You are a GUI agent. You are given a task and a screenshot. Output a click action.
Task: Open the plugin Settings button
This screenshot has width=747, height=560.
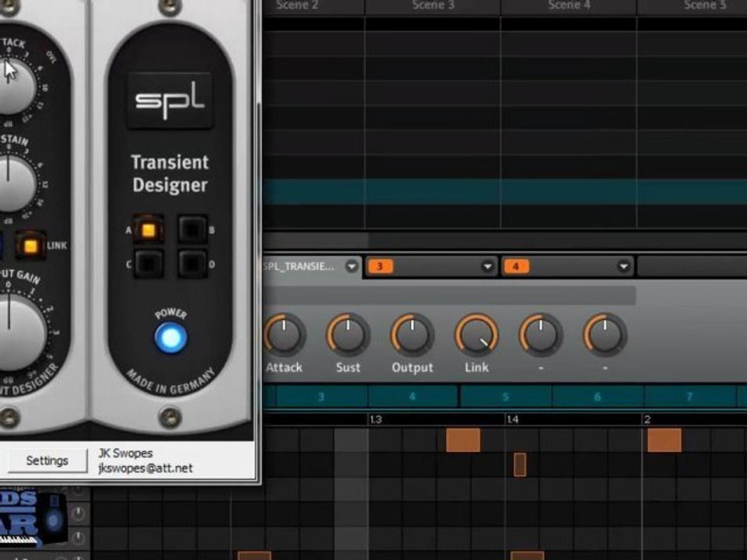click(x=47, y=460)
